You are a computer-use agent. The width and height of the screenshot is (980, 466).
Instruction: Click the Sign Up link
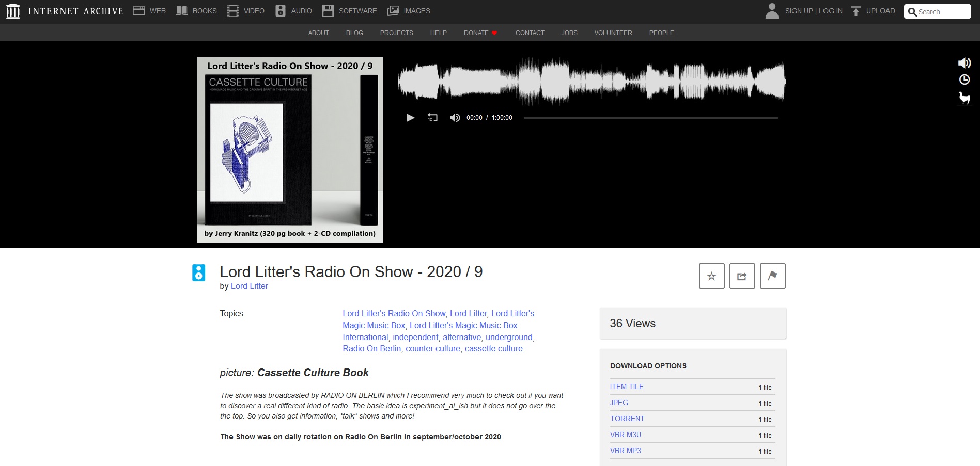point(799,11)
